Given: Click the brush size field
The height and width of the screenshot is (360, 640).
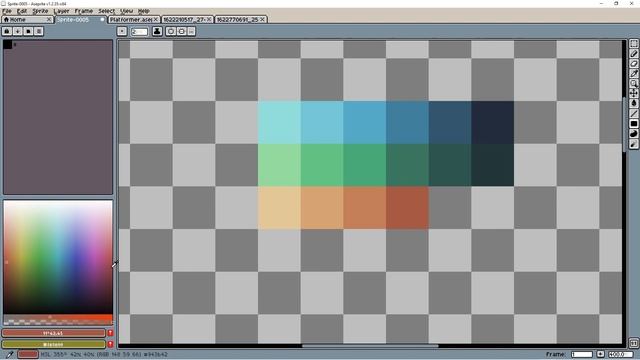Looking at the screenshot, I should (x=139, y=31).
